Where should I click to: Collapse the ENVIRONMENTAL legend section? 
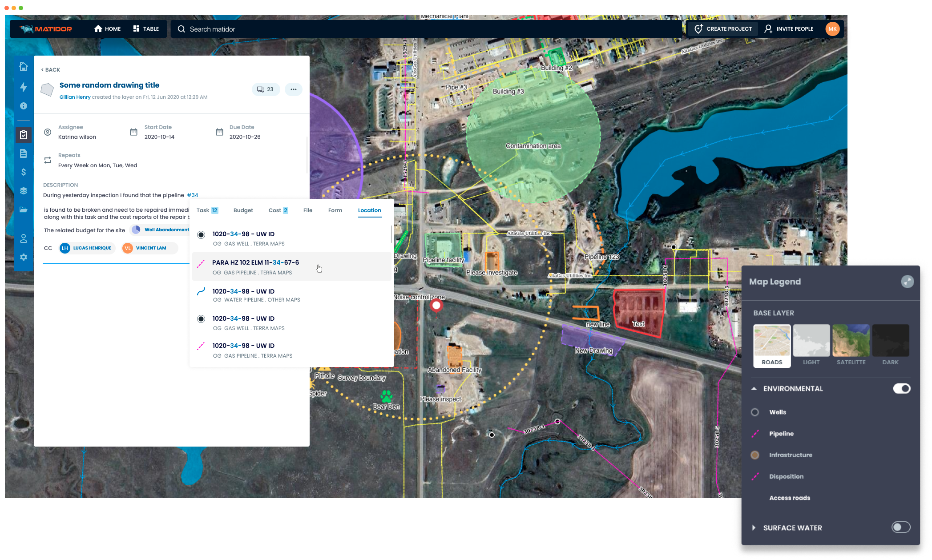click(x=754, y=388)
